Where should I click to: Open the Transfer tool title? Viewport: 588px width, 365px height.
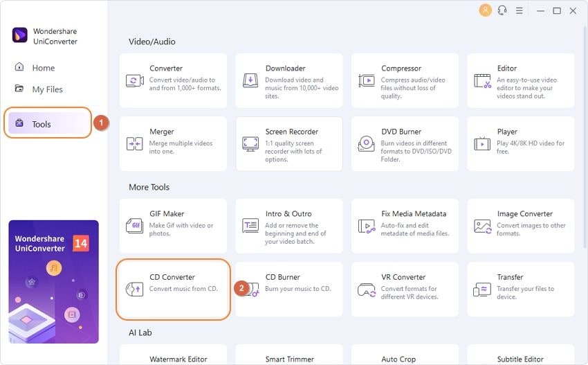(510, 277)
